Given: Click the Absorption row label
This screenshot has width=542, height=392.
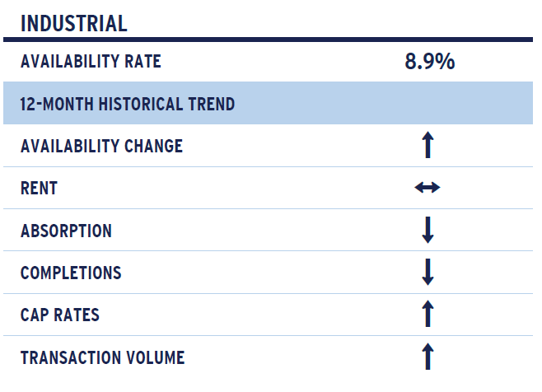Looking at the screenshot, I should tap(67, 231).
